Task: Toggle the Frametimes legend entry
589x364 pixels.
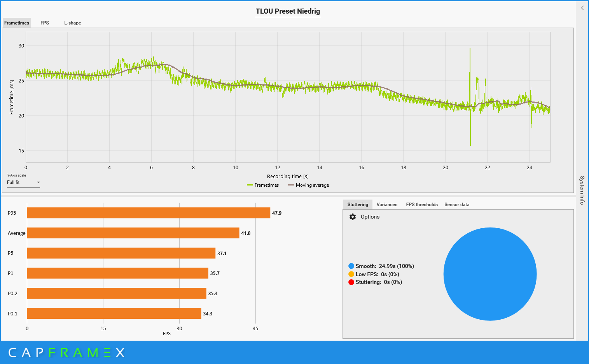Action: [x=263, y=185]
